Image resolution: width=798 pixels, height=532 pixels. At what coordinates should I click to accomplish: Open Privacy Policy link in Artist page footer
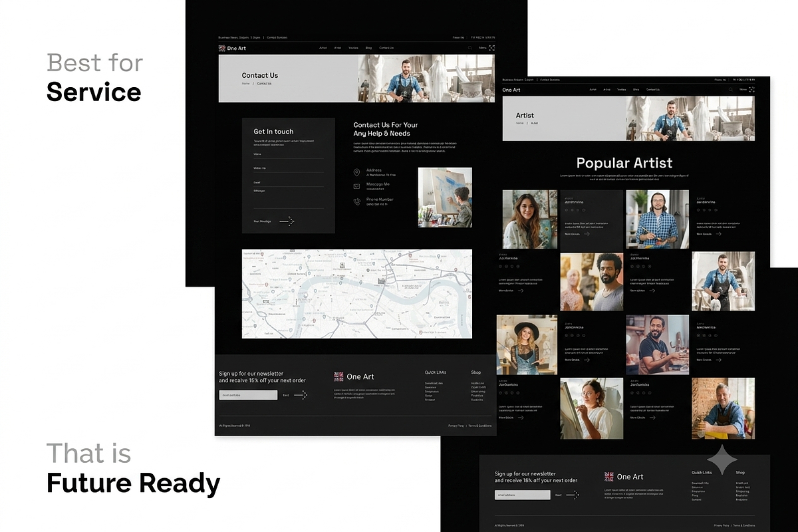tap(722, 525)
